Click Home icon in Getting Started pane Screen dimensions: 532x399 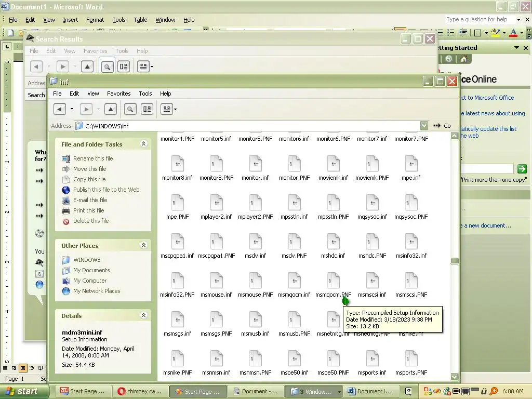click(x=464, y=59)
